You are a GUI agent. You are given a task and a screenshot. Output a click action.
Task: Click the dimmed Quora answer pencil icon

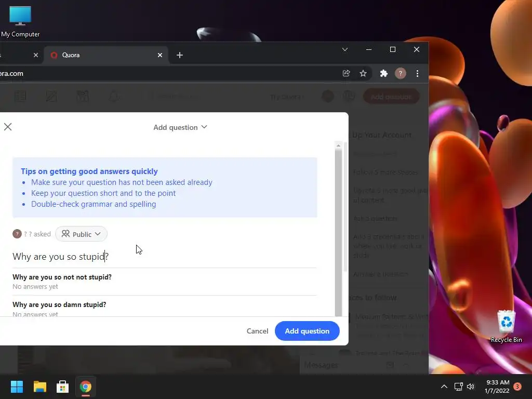(51, 97)
